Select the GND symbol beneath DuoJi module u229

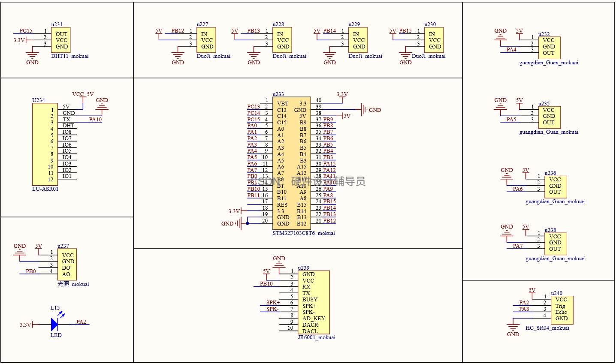click(329, 55)
